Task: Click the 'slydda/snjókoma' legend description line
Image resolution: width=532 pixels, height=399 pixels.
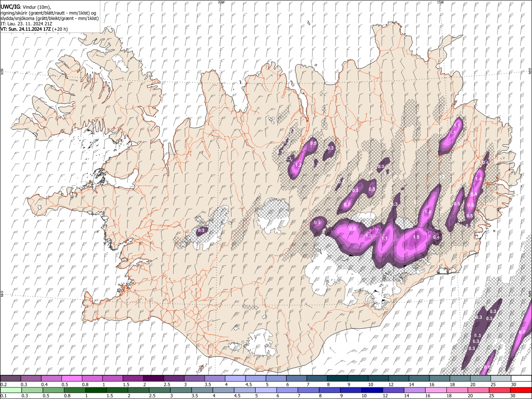Action: coord(49,18)
